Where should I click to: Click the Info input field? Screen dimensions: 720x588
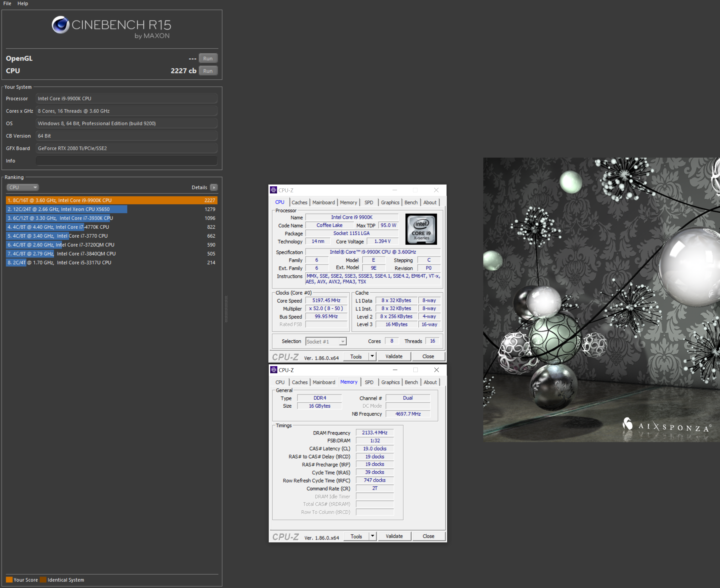coord(127,161)
